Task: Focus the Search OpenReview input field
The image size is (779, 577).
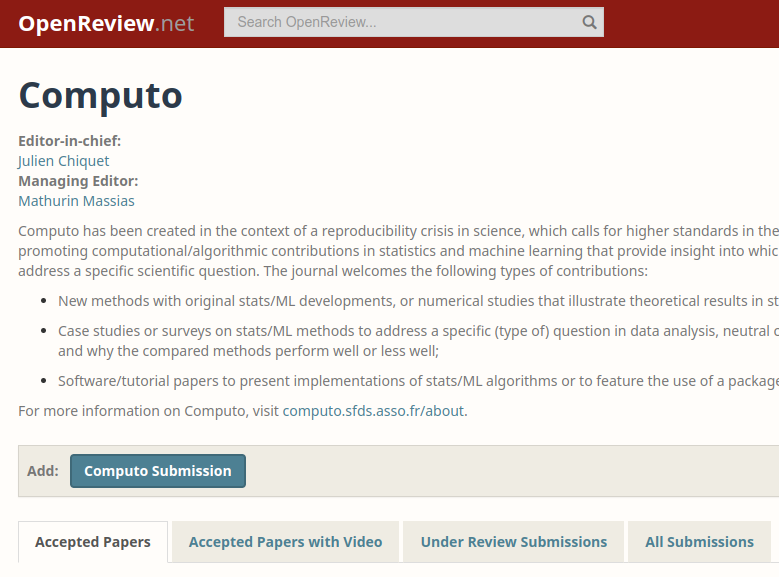Action: (x=414, y=22)
